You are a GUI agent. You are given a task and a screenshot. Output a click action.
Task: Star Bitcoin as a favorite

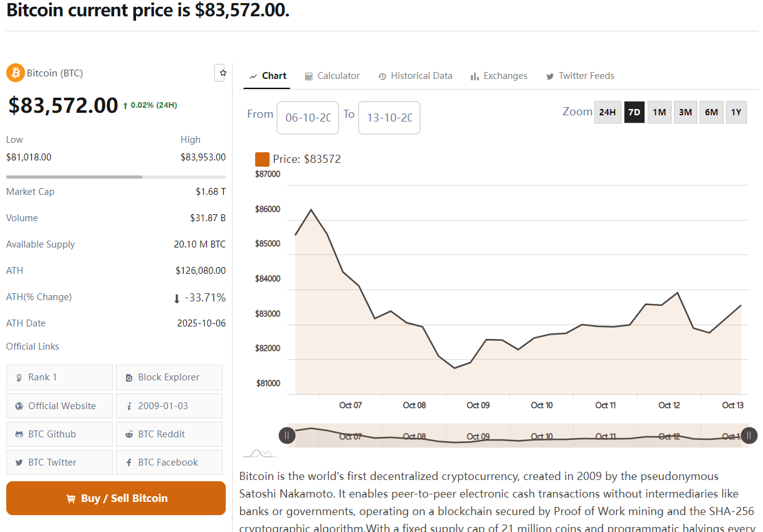click(x=220, y=73)
